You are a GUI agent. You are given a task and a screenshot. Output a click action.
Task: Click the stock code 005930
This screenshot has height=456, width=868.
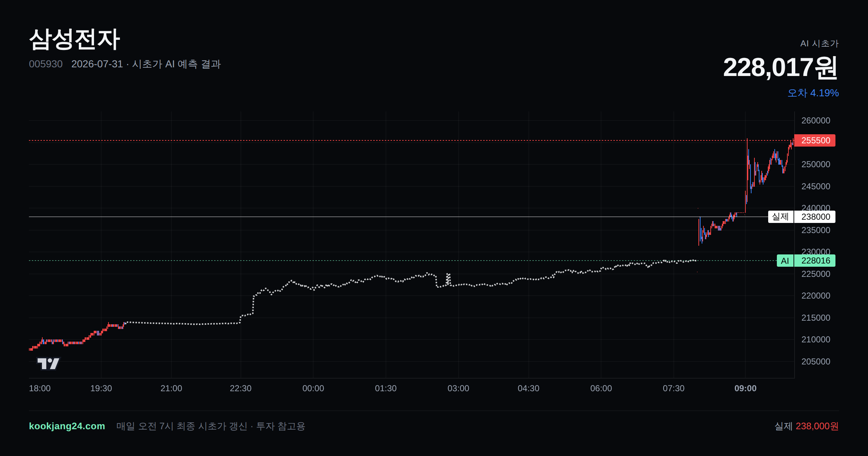pyautogui.click(x=46, y=64)
